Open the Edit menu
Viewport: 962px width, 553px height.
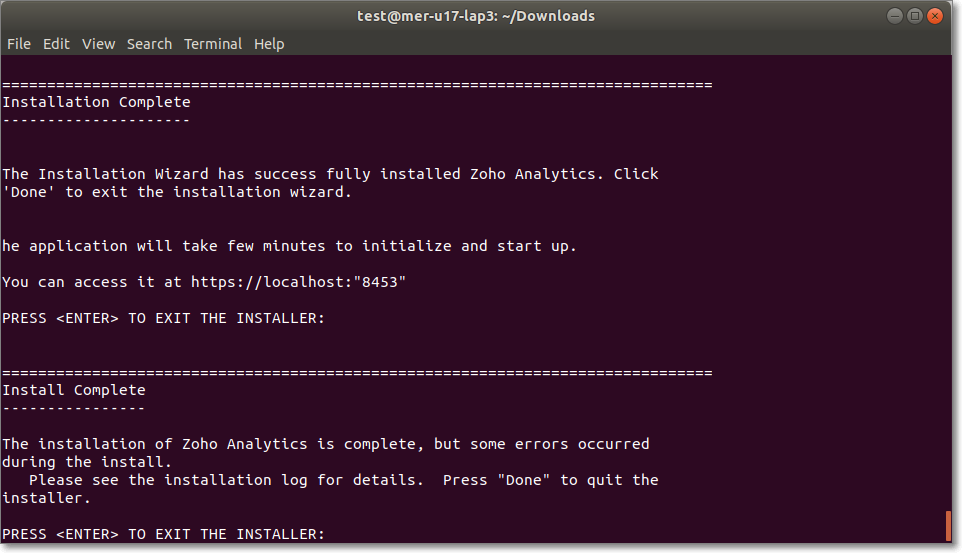pos(56,44)
